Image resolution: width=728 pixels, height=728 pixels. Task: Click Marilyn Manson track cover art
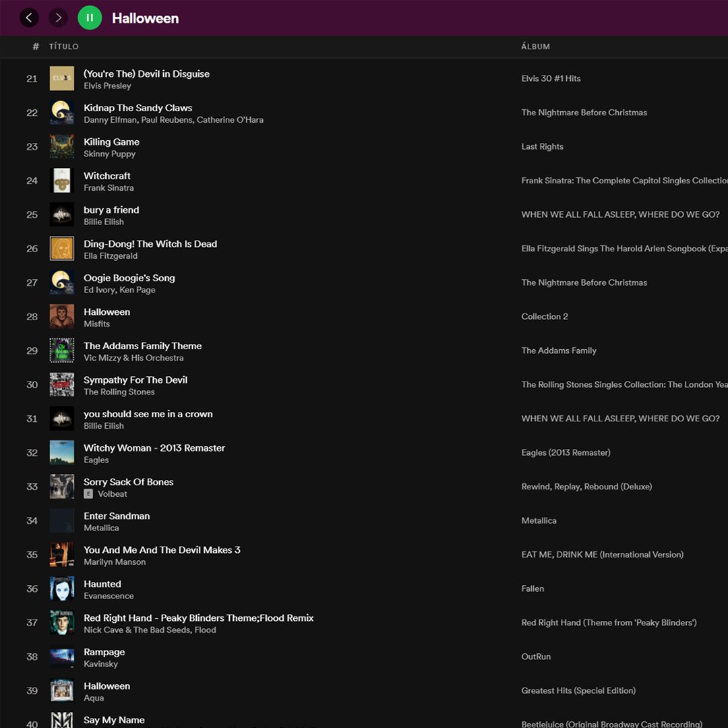point(62,554)
